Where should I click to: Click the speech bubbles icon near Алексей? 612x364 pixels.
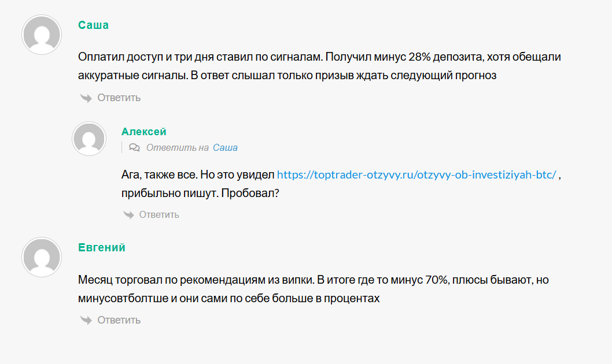(x=134, y=147)
